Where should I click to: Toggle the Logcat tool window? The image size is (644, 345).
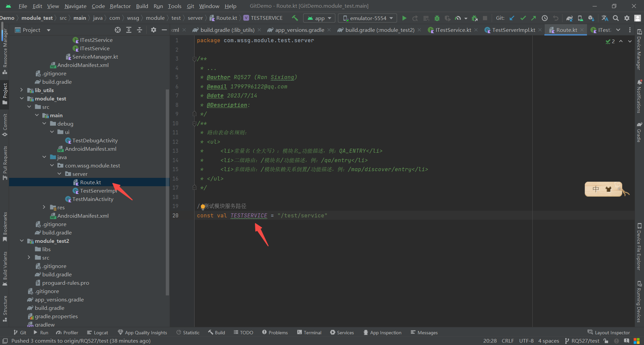pos(97,333)
